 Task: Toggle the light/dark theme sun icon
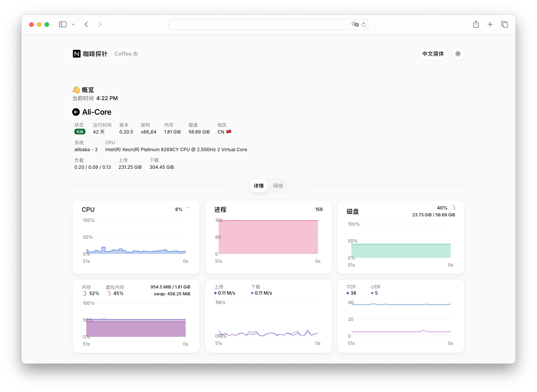pos(458,54)
